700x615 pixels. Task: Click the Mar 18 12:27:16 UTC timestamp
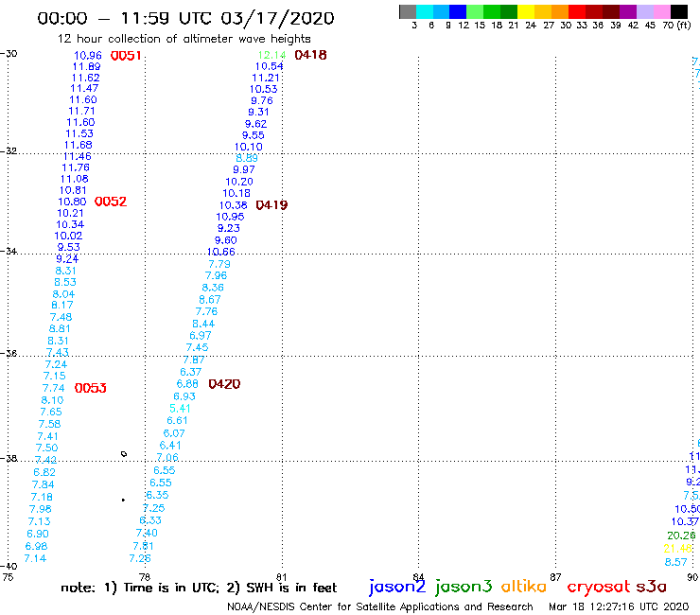[619, 607]
